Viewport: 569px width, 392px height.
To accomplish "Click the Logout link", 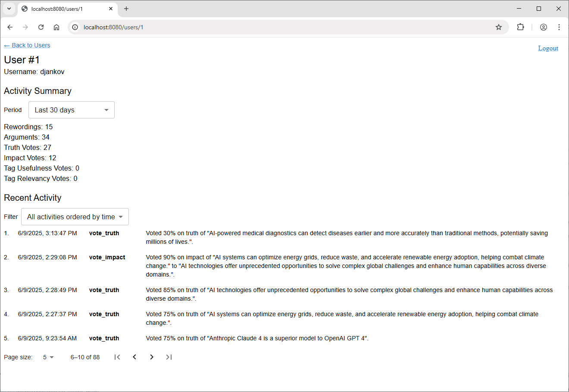I will click(548, 48).
